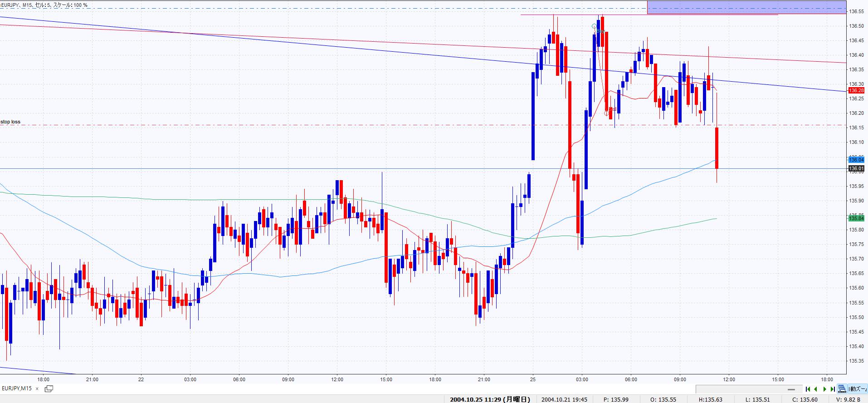Click the 2004.10.25 11:29 date in status bar
This screenshot has width=868, height=403.
coord(489,399)
